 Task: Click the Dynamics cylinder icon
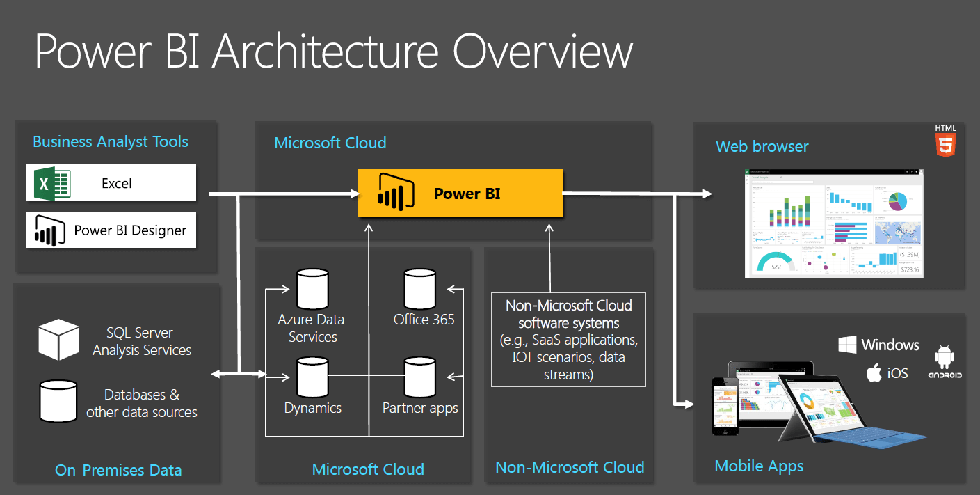[312, 378]
